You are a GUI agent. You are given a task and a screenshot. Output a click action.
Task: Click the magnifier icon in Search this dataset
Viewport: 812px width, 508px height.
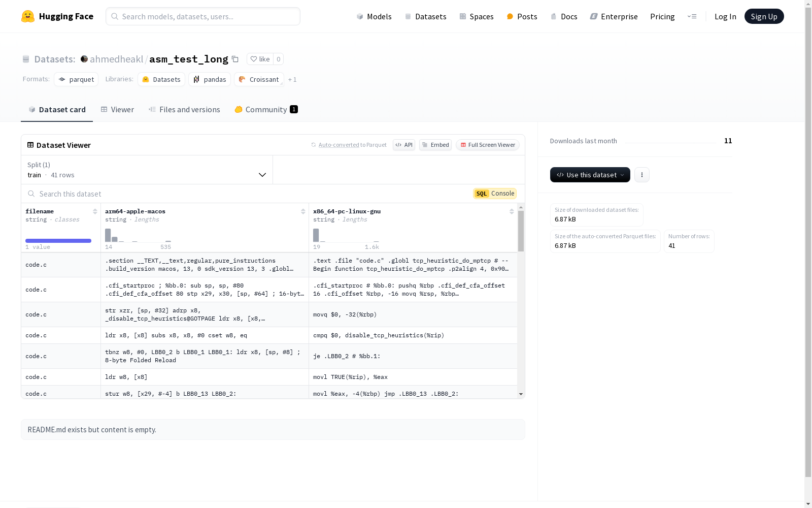[31, 194]
